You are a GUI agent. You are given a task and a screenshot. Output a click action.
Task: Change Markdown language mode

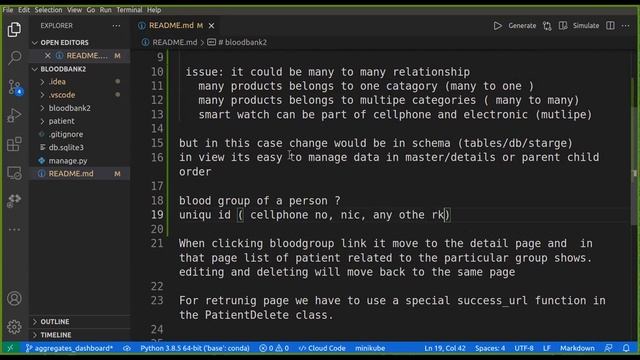pyautogui.click(x=577, y=348)
